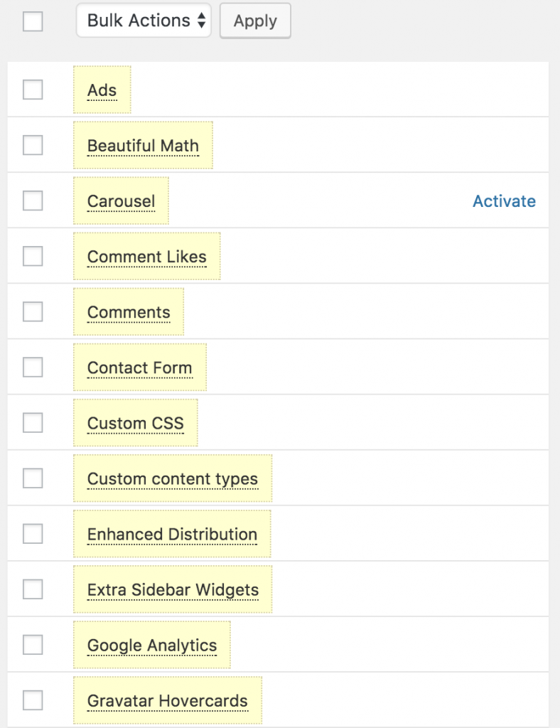Screen dimensions: 560x728
Task: Open Enhanced Distribution module link
Action: coord(172,534)
